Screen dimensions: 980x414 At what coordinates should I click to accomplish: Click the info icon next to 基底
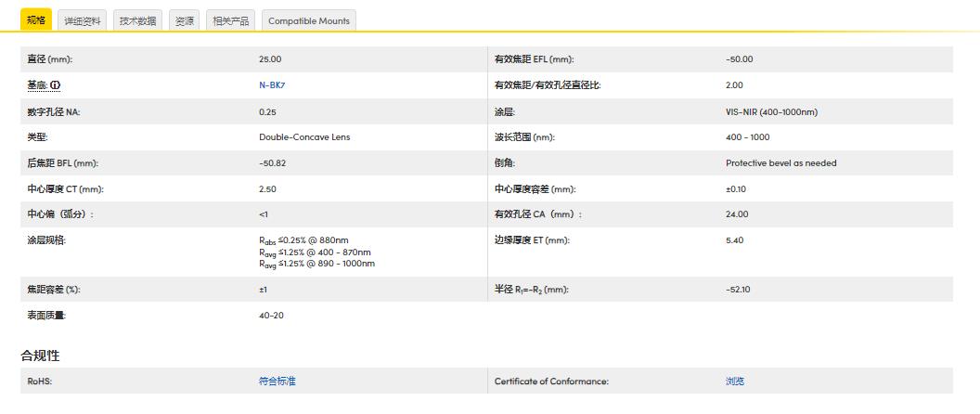click(55, 85)
